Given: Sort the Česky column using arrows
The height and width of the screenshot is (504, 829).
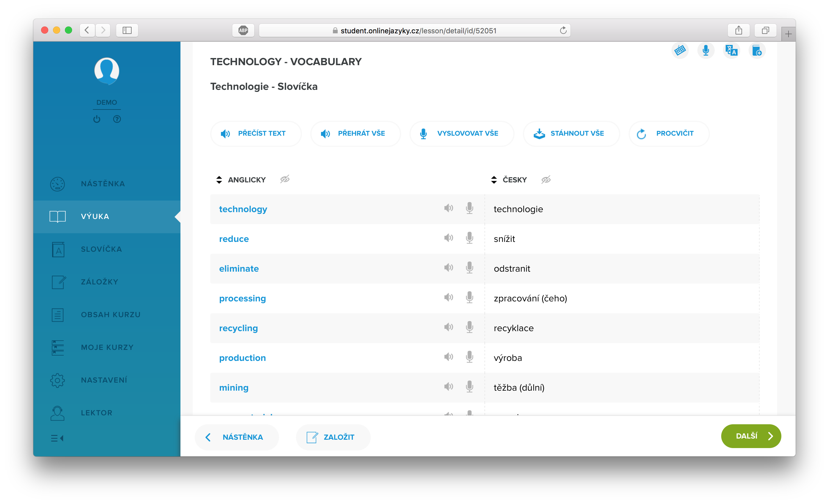Looking at the screenshot, I should (494, 180).
